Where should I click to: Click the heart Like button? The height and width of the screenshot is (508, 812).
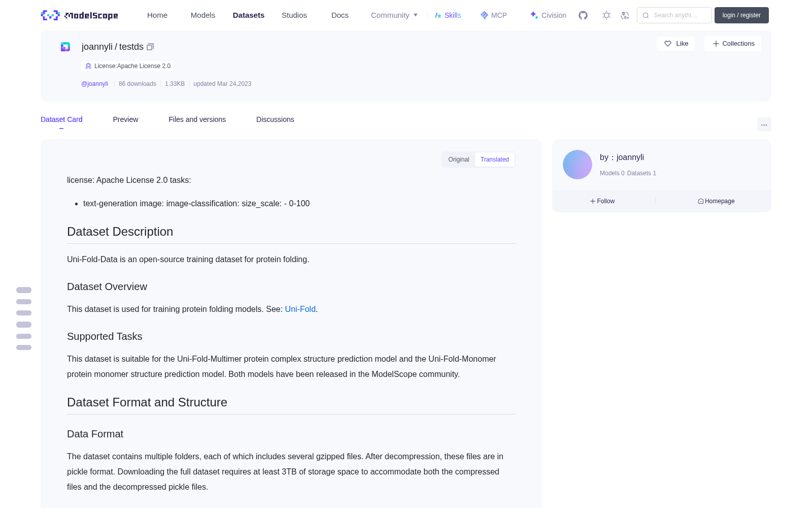click(x=675, y=44)
